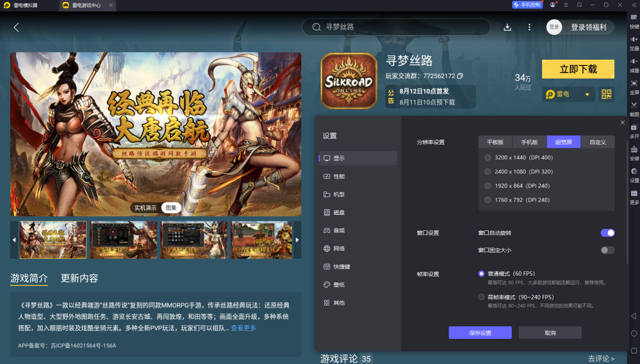640x364 pixels.
Task: Open the 按键 key-mapping tool in sidebar
Action: 634,20
